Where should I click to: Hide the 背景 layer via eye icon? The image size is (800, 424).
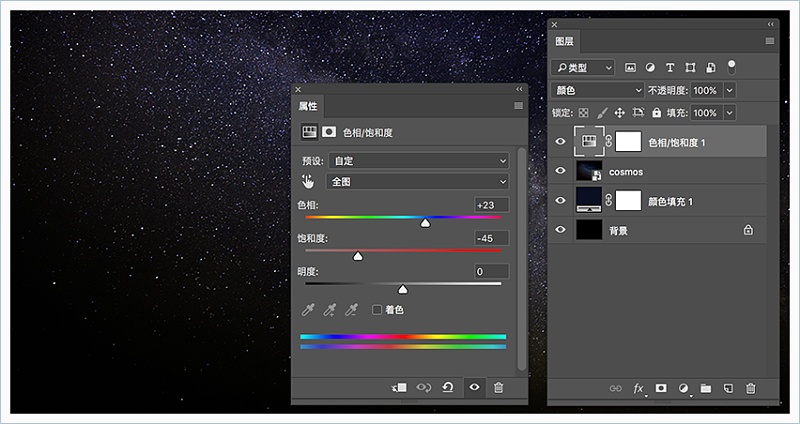point(560,230)
